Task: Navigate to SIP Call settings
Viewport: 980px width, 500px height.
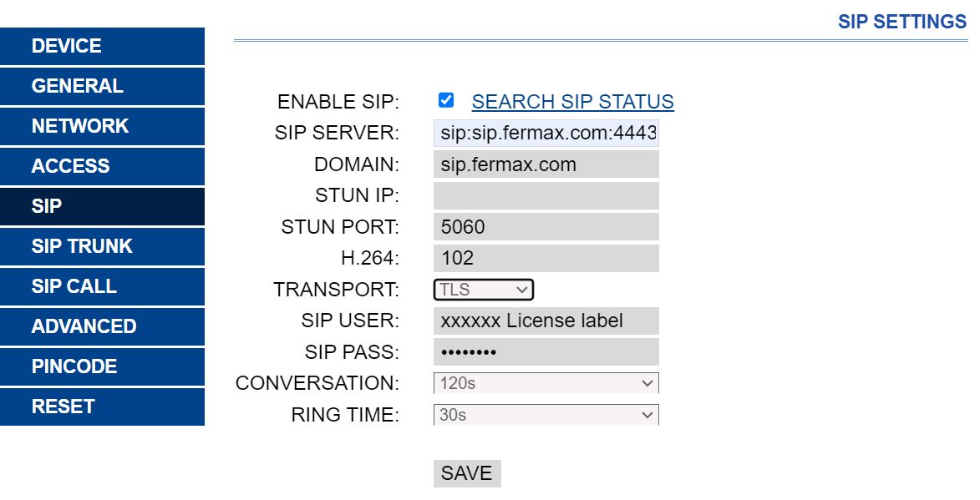Action: point(103,286)
